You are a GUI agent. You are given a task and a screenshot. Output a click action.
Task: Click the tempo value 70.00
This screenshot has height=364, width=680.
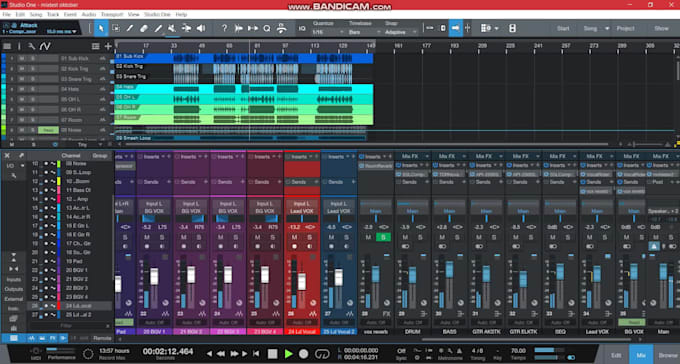click(518, 351)
